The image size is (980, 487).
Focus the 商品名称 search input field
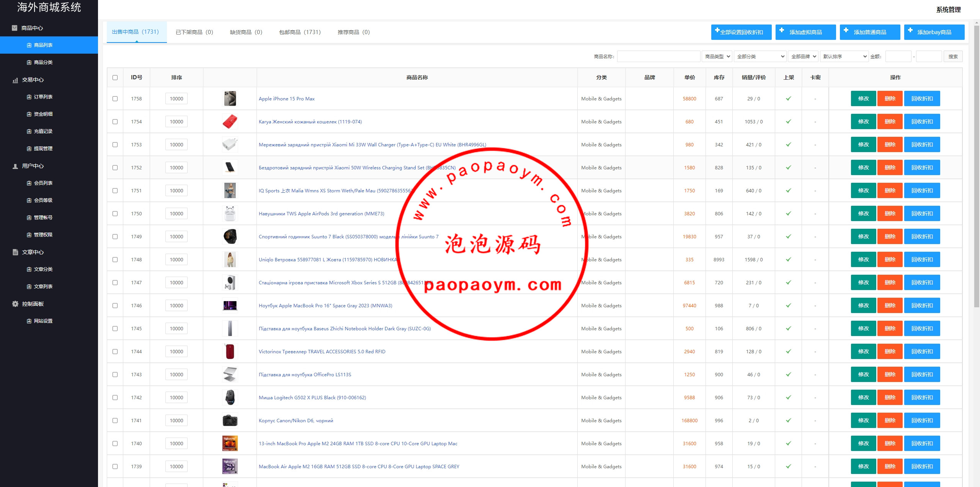[659, 56]
